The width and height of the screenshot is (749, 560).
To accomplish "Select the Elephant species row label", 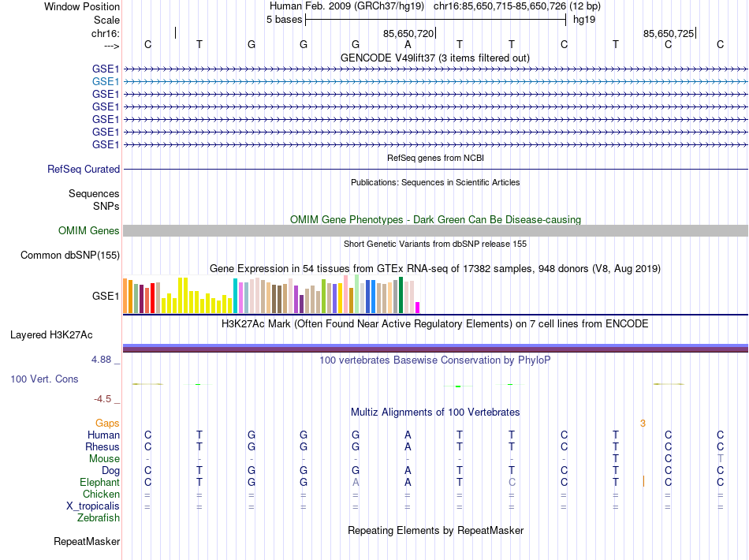I will (x=99, y=482).
